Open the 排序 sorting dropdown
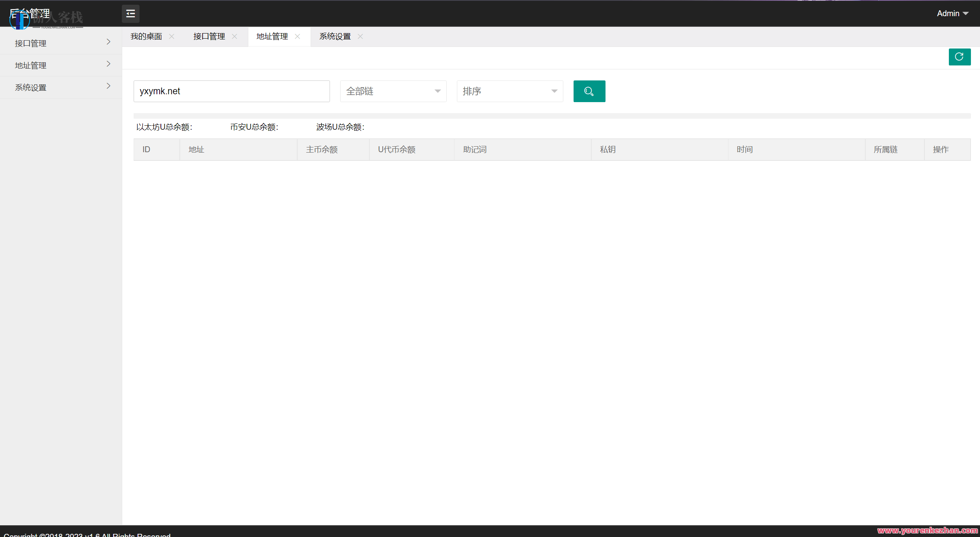The width and height of the screenshot is (980, 537). click(509, 91)
